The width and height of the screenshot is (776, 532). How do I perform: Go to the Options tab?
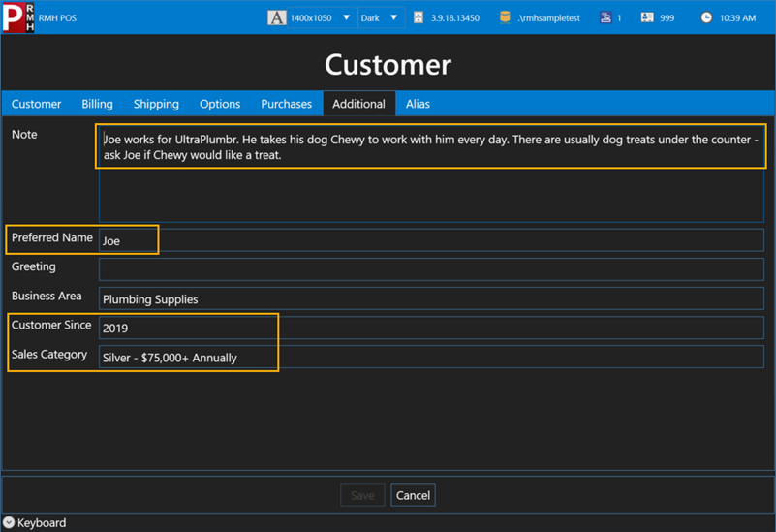pos(220,104)
